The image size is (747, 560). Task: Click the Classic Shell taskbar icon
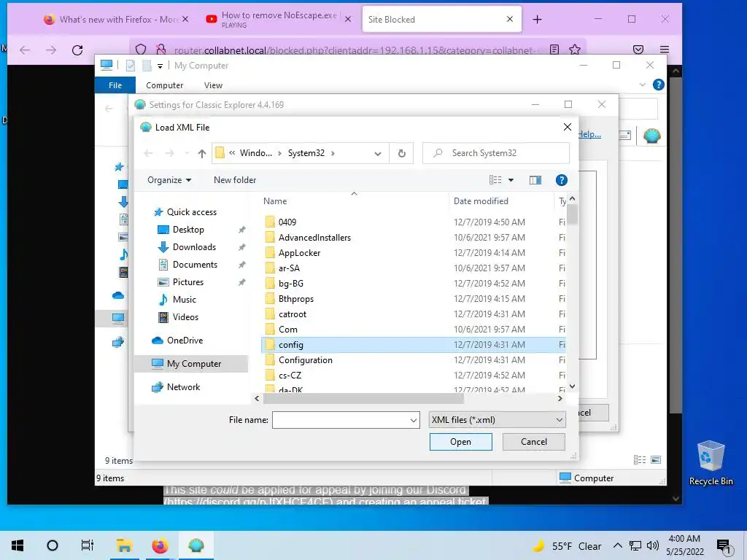pyautogui.click(x=196, y=545)
